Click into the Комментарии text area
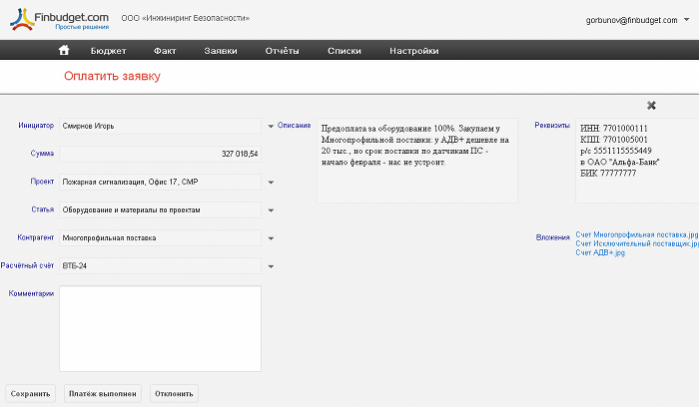 tap(160, 328)
